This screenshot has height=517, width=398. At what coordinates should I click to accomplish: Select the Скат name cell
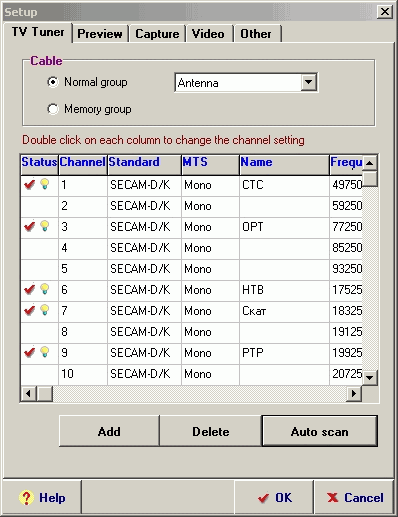[x=284, y=311]
